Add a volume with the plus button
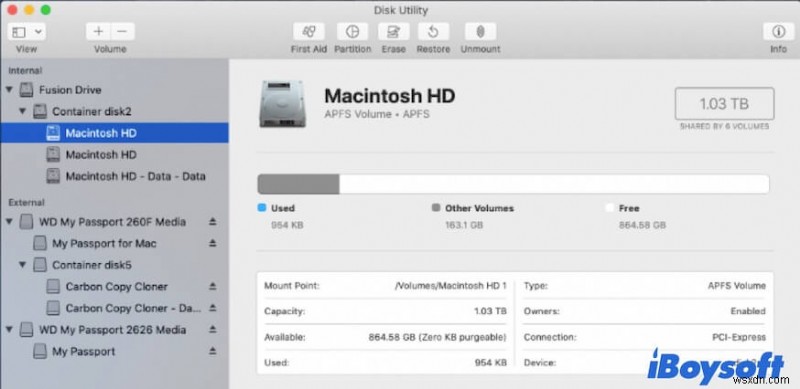The width and height of the screenshot is (800, 389). 98,32
